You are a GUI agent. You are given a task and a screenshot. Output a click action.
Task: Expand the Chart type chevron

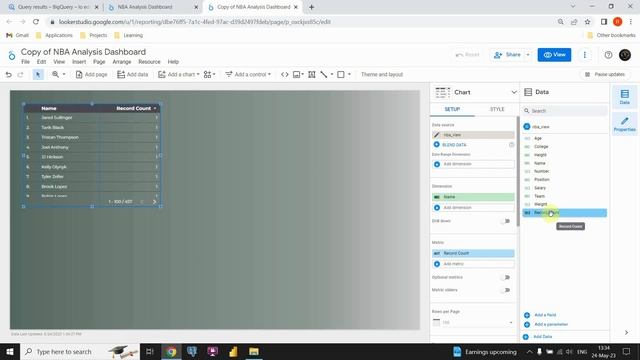513,92
